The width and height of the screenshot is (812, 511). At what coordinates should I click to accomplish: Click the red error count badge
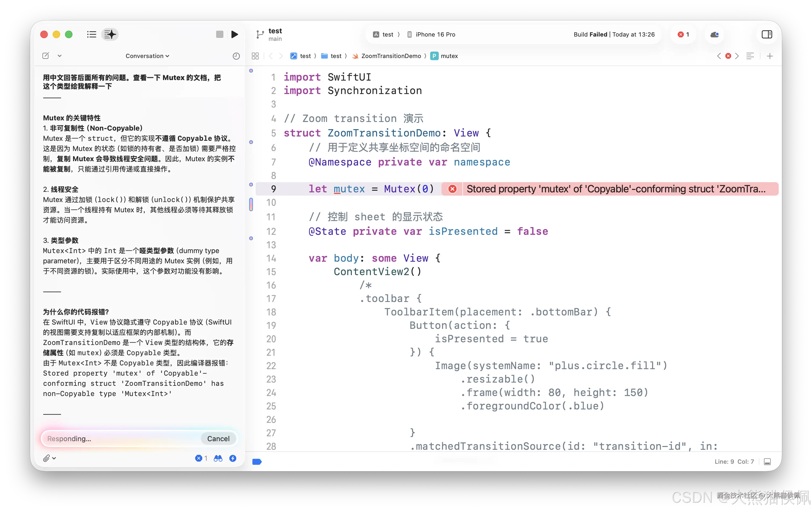click(x=684, y=34)
